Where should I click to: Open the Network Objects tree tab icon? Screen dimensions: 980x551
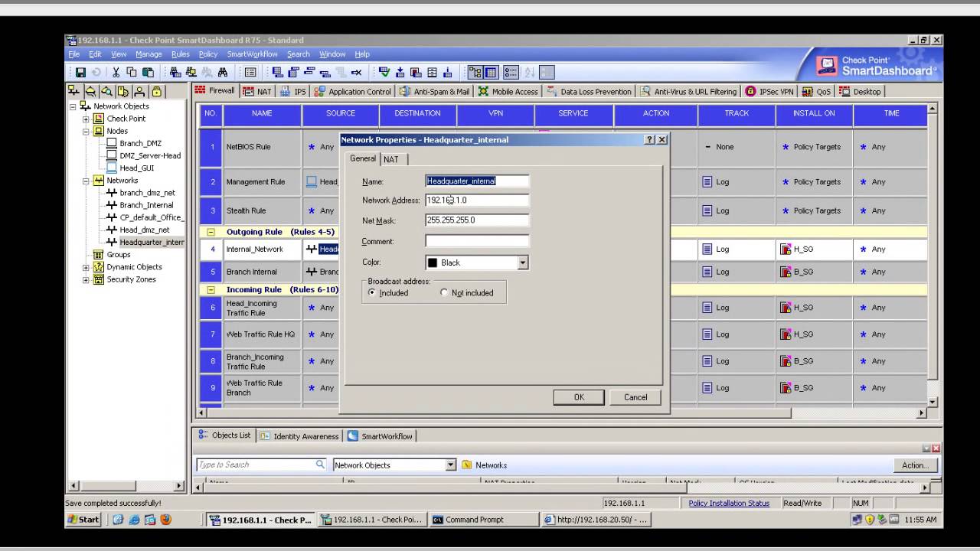(x=73, y=91)
